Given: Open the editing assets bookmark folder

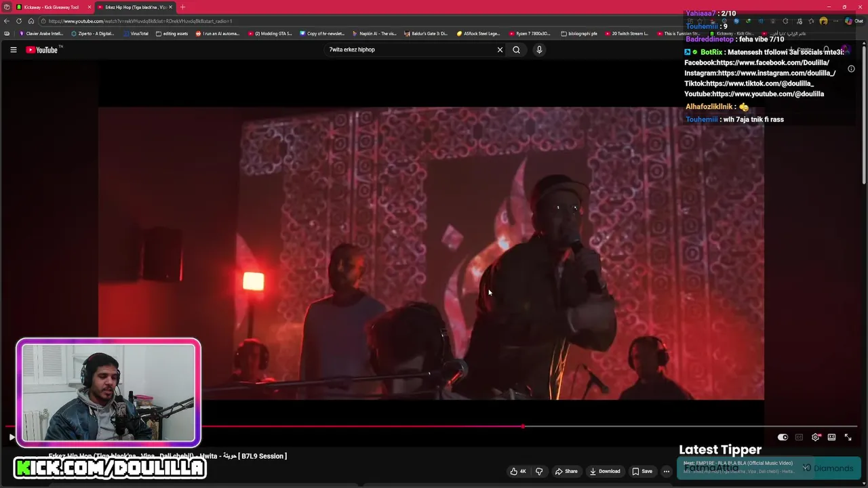Looking at the screenshot, I should tap(172, 33).
